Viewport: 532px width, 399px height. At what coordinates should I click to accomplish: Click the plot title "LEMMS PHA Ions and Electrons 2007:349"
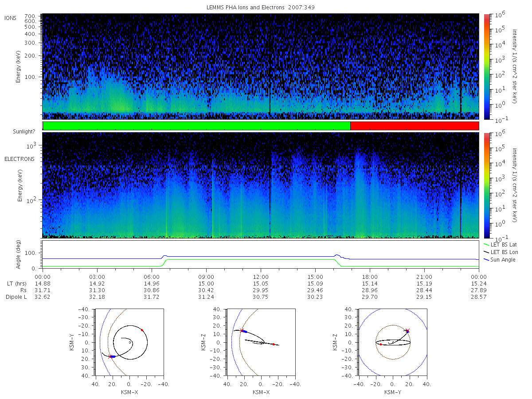260,8
